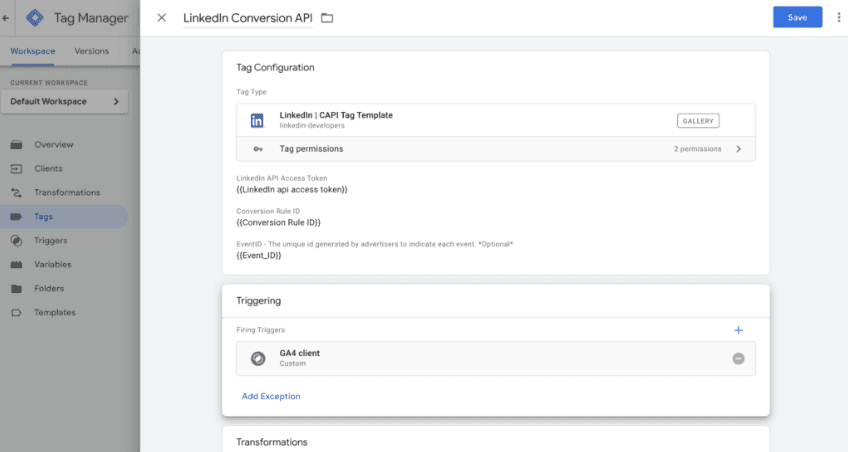The height and width of the screenshot is (452, 848).
Task: Click the Transformations section heading
Action: 271,442
